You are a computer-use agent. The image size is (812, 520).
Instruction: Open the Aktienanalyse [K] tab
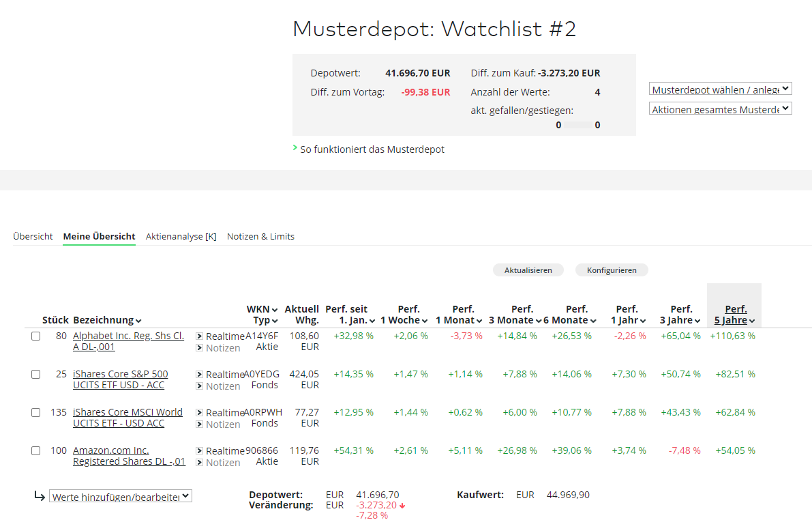181,236
